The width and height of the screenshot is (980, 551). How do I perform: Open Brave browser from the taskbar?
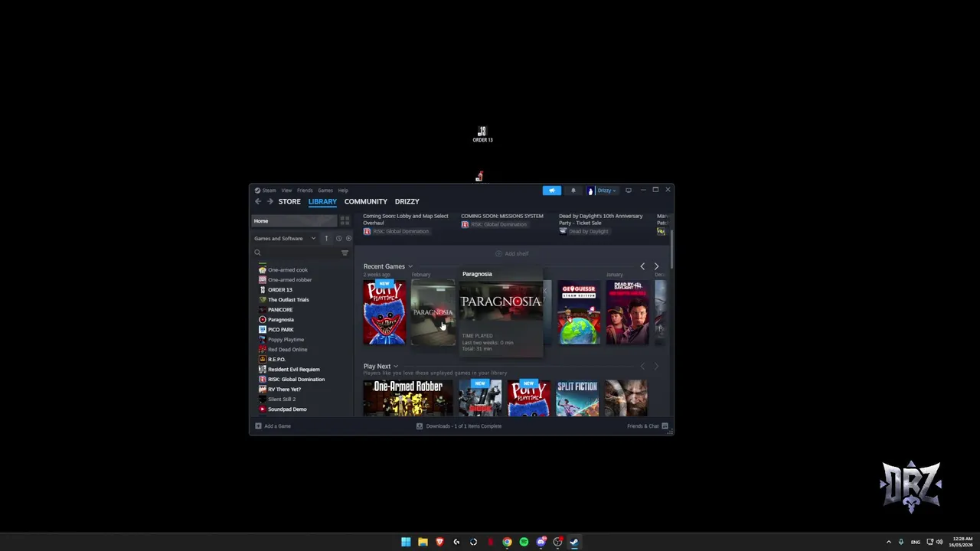point(439,542)
